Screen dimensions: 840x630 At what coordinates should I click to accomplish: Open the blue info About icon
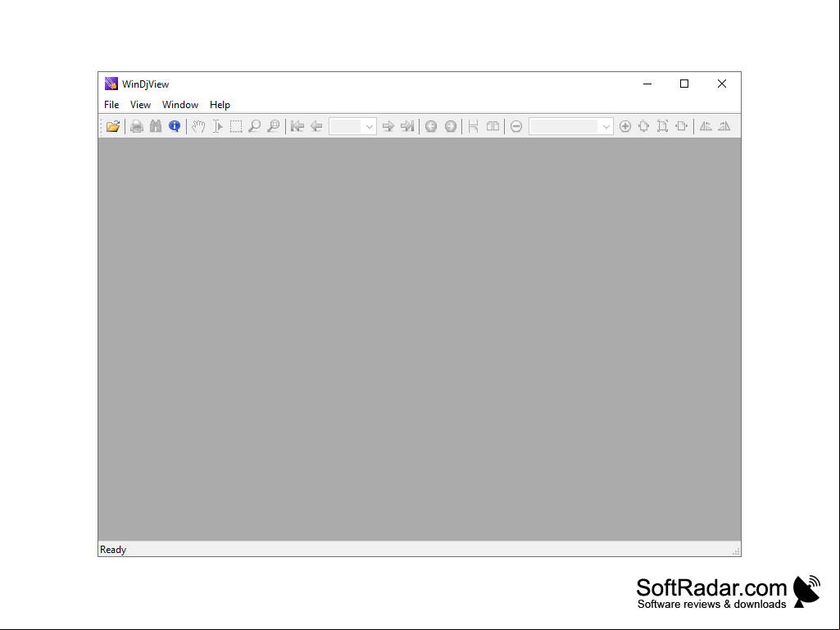coord(174,126)
